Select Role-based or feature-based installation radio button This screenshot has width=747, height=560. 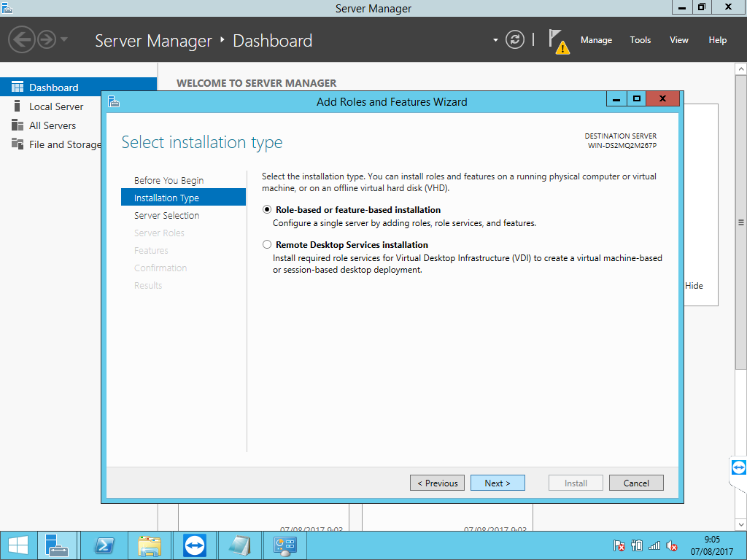pyautogui.click(x=267, y=209)
